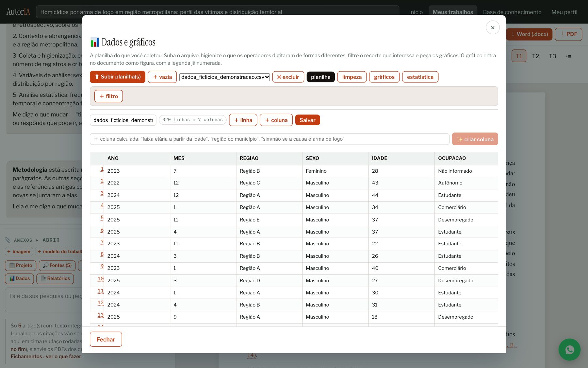Open Base de conhecimento in top navigation
The height and width of the screenshot is (368, 588).
pyautogui.click(x=512, y=12)
